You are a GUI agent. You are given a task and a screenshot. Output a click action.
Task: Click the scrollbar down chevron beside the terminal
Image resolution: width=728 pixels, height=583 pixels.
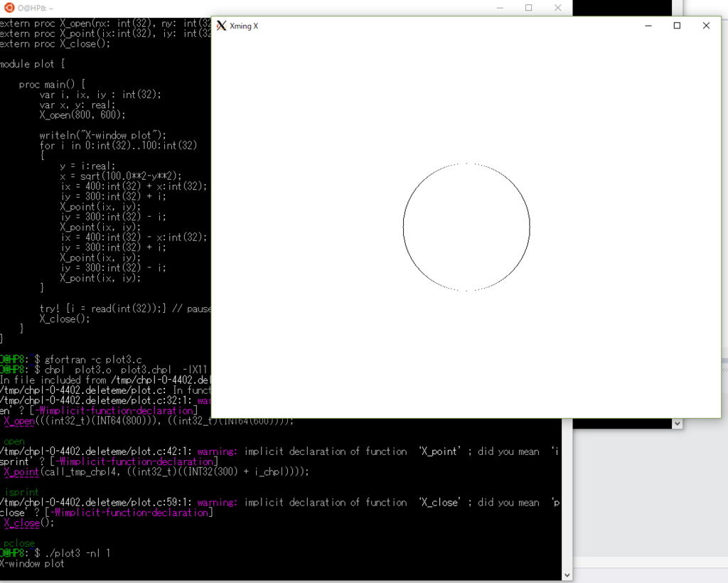tap(567, 574)
